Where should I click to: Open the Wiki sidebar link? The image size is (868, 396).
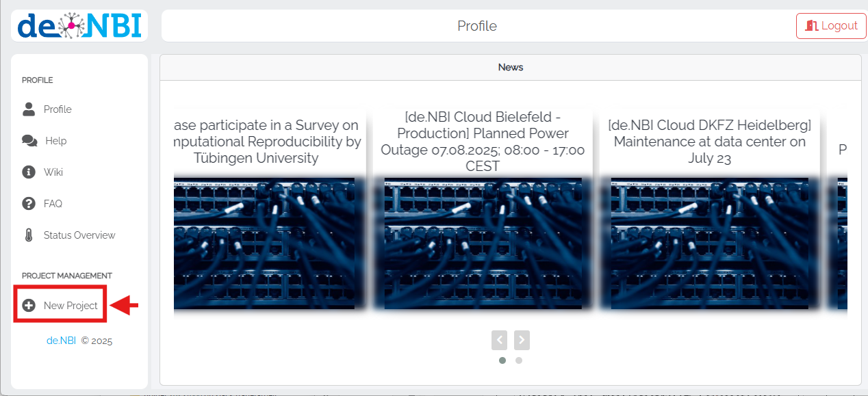click(53, 172)
